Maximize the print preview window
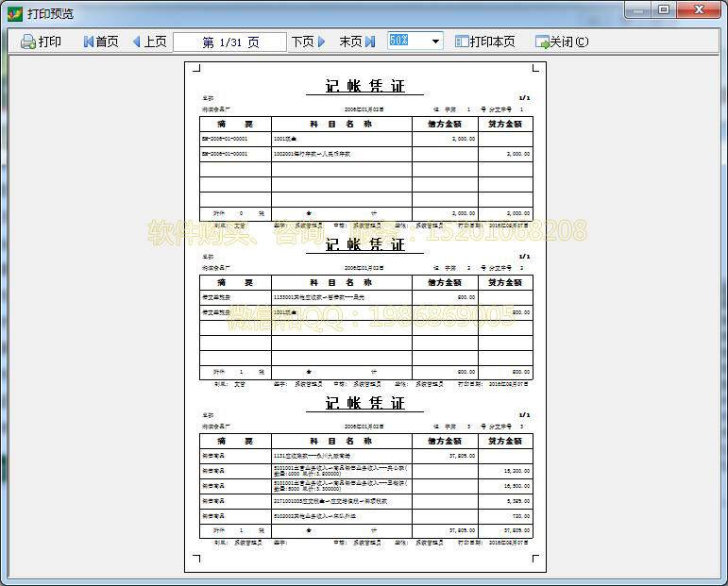 coord(664,9)
